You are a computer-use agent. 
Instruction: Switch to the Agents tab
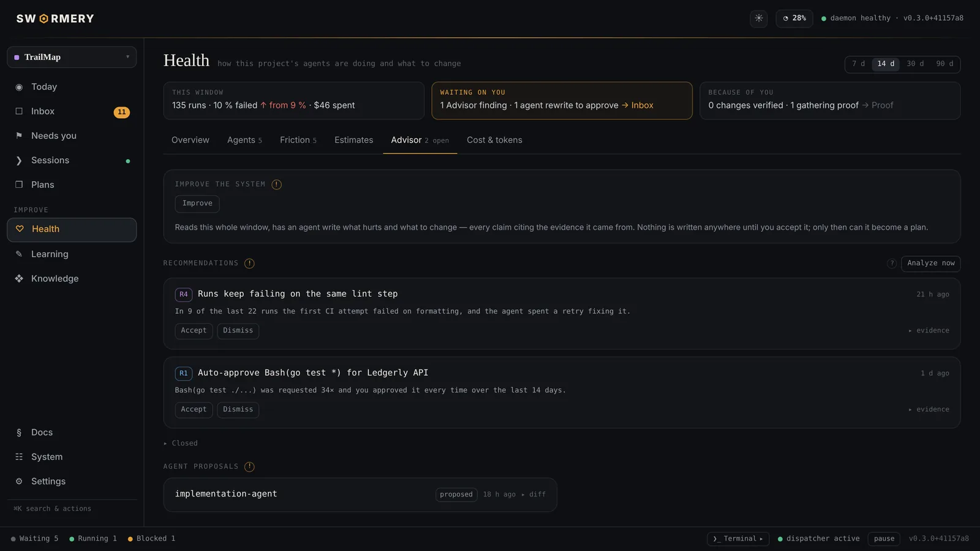244,140
